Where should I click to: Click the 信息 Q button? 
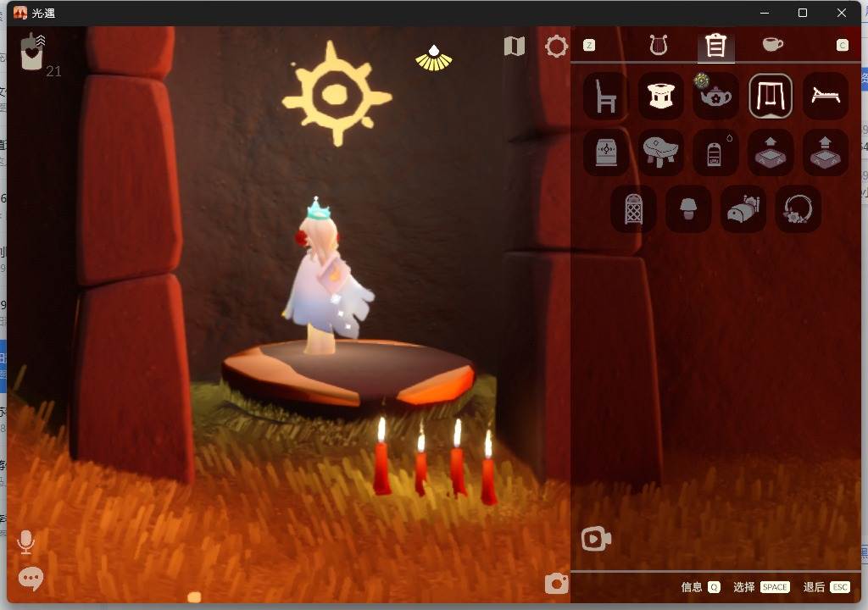tap(700, 587)
